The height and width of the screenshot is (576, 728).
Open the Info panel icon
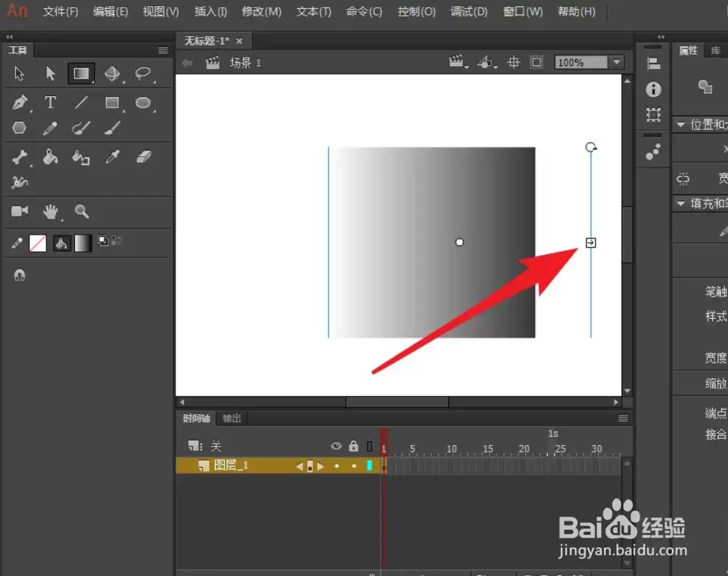tap(653, 89)
